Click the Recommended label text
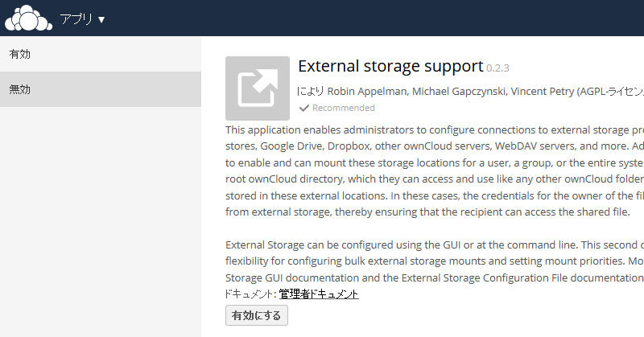 click(x=344, y=108)
